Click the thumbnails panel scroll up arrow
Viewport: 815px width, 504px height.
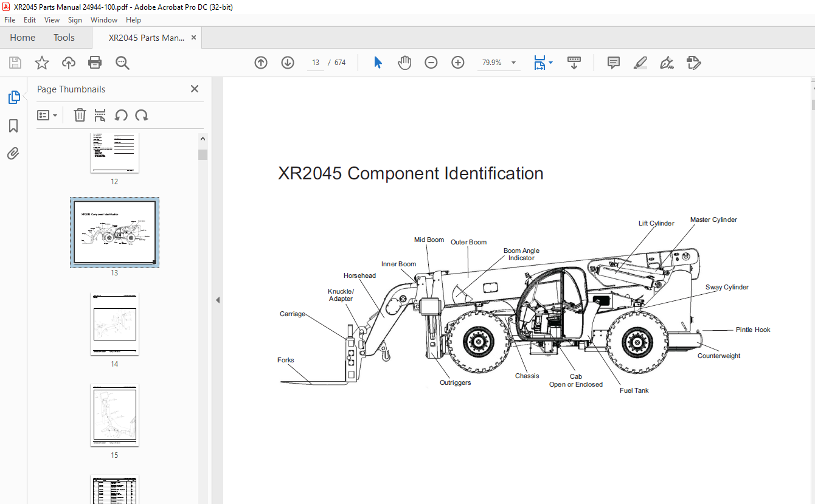coord(203,139)
